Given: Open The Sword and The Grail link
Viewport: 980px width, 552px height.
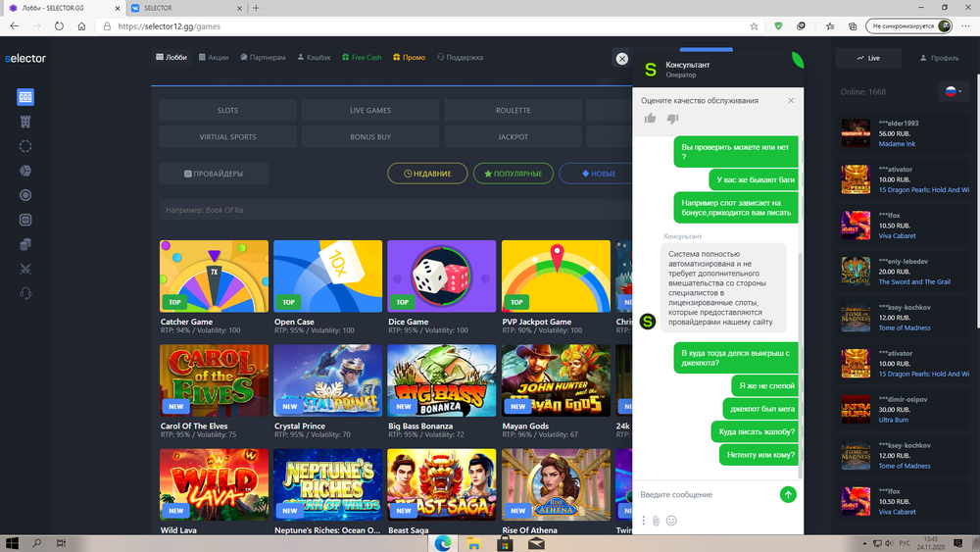Looking at the screenshot, I should 914,282.
